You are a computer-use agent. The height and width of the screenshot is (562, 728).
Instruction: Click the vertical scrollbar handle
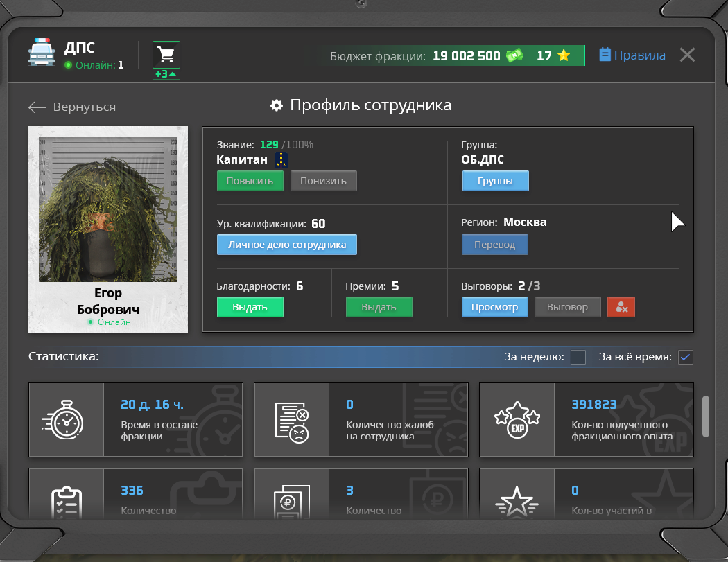706,416
